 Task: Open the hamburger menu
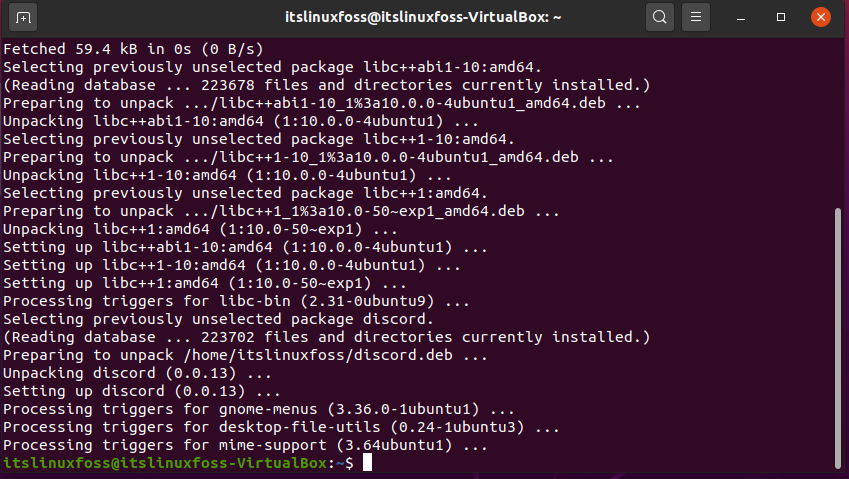pos(696,17)
